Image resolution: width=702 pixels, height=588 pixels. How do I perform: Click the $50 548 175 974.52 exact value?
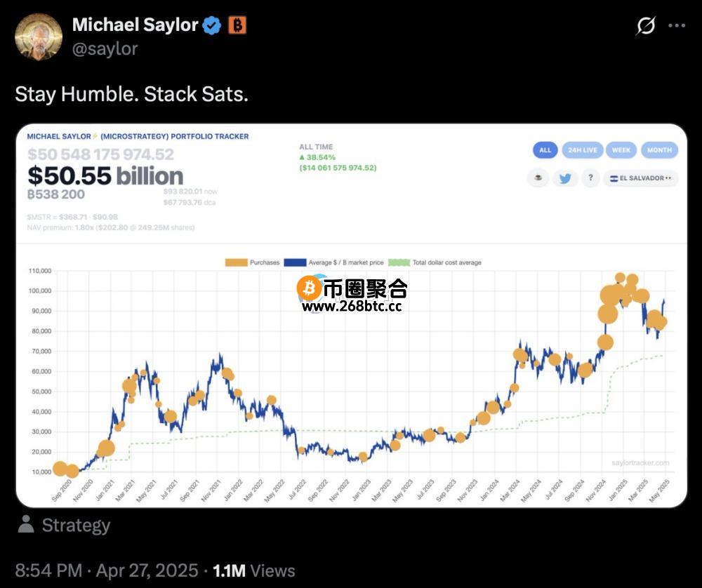pos(100,155)
